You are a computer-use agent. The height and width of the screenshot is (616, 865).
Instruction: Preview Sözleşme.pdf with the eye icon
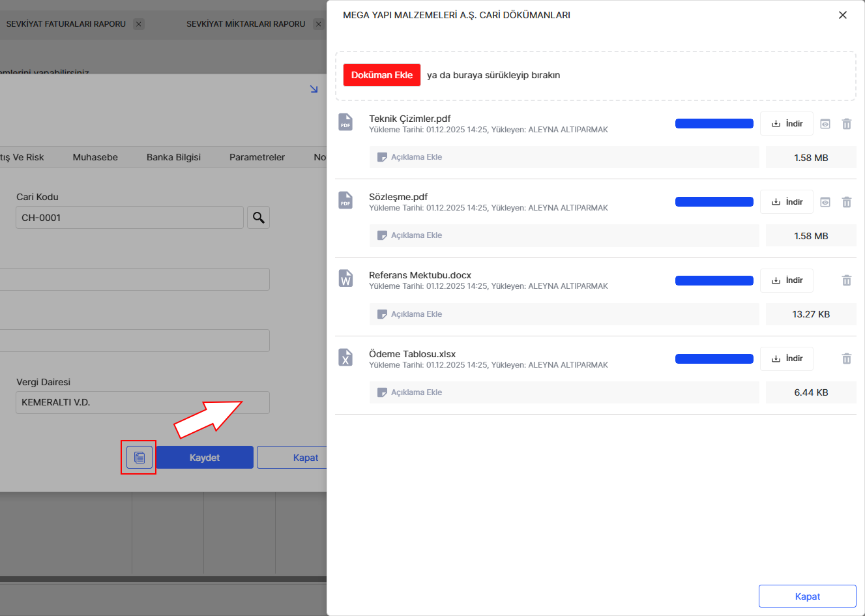[x=825, y=202]
